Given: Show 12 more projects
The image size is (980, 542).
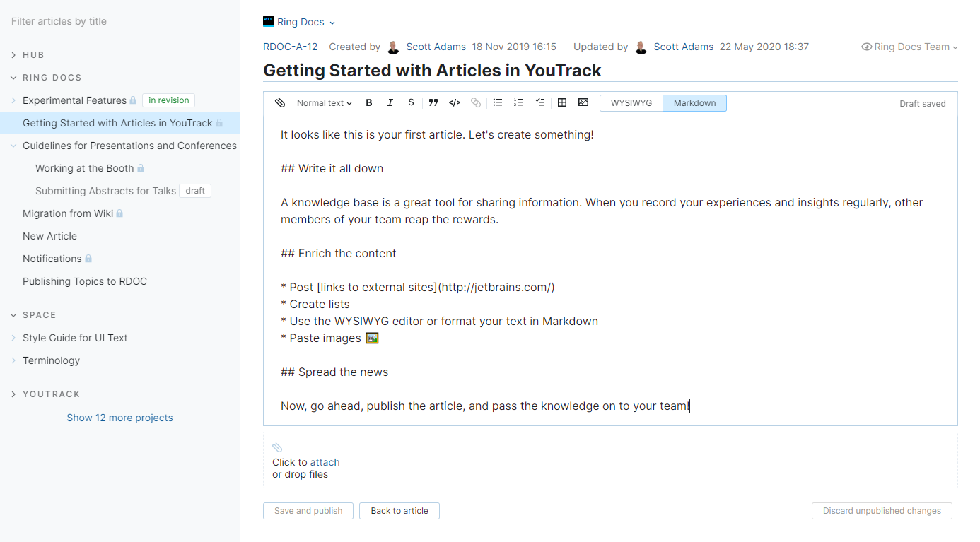Looking at the screenshot, I should [119, 418].
